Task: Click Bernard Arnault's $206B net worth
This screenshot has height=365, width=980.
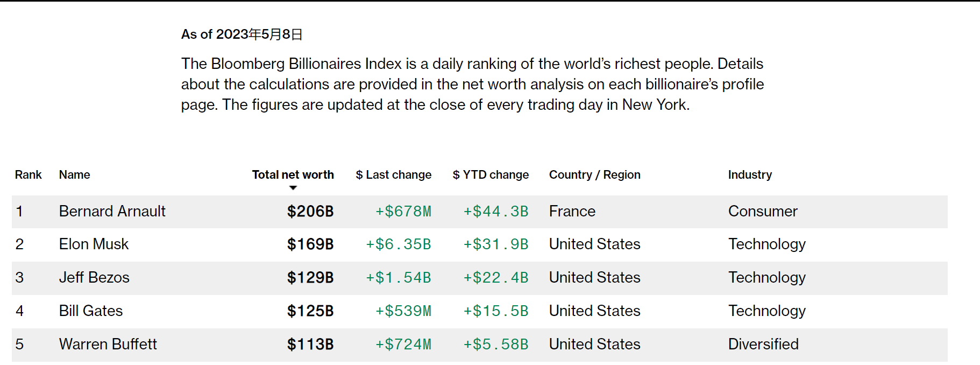Action: (x=310, y=211)
